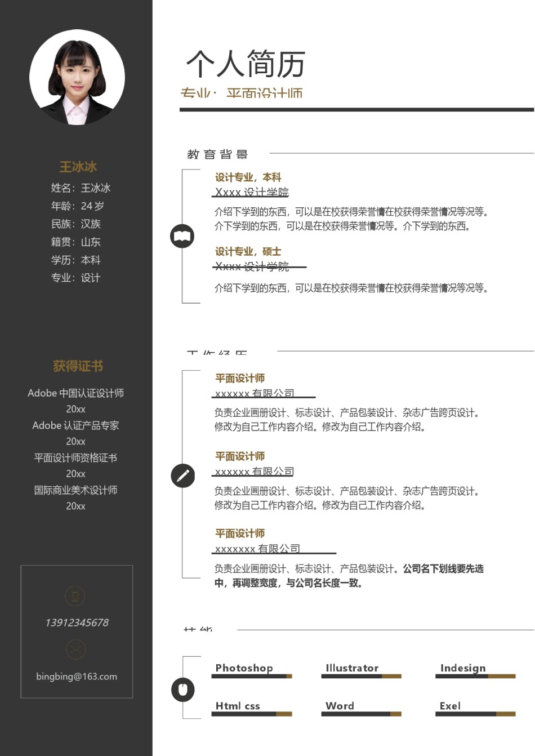The image size is (535, 756).
Task: Click the Html css skill bar
Action: pyautogui.click(x=252, y=713)
